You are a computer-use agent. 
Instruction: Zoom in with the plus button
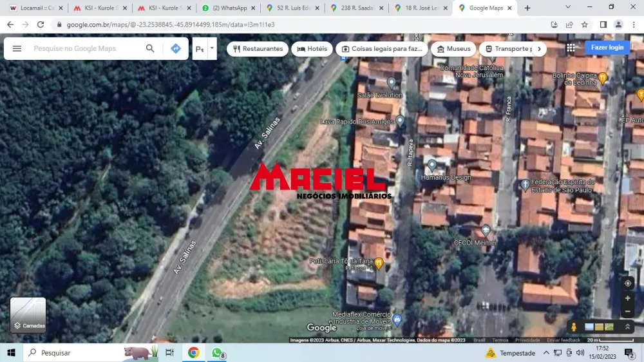(x=628, y=298)
